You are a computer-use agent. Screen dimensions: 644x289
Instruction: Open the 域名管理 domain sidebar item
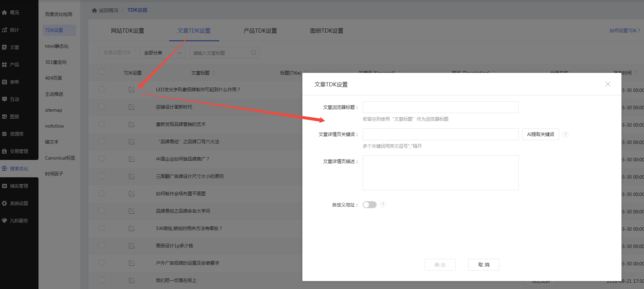point(19,186)
